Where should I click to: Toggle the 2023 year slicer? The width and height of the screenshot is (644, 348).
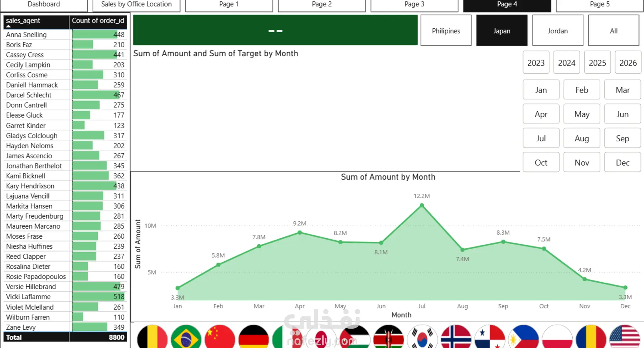536,62
